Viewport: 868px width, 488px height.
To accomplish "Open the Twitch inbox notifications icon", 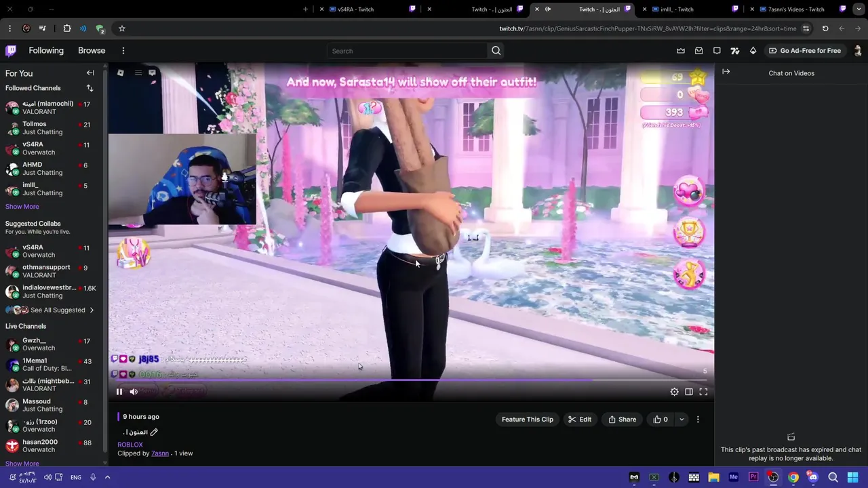I will [x=698, y=51].
